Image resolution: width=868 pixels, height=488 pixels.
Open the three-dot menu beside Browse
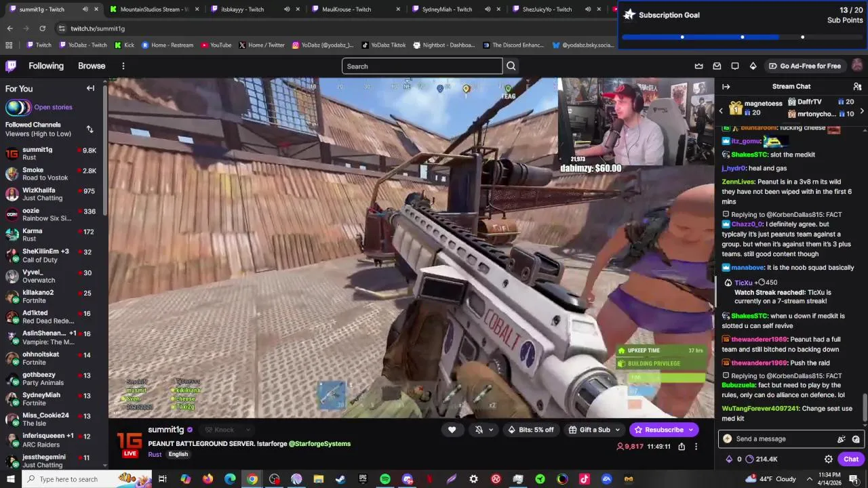[123, 66]
